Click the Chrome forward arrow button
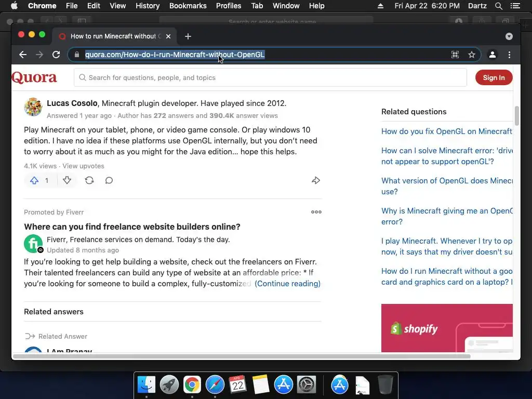The height and width of the screenshot is (399, 532). pos(39,55)
